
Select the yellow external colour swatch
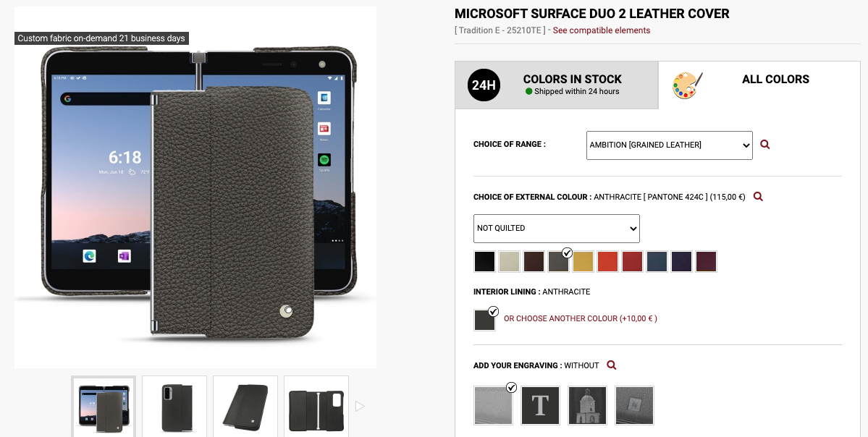click(583, 262)
